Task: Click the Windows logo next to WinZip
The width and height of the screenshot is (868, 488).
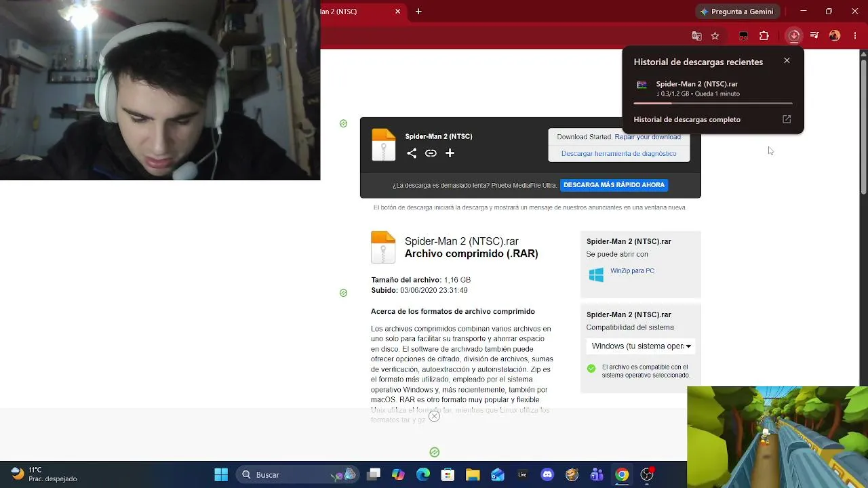Action: (596, 274)
